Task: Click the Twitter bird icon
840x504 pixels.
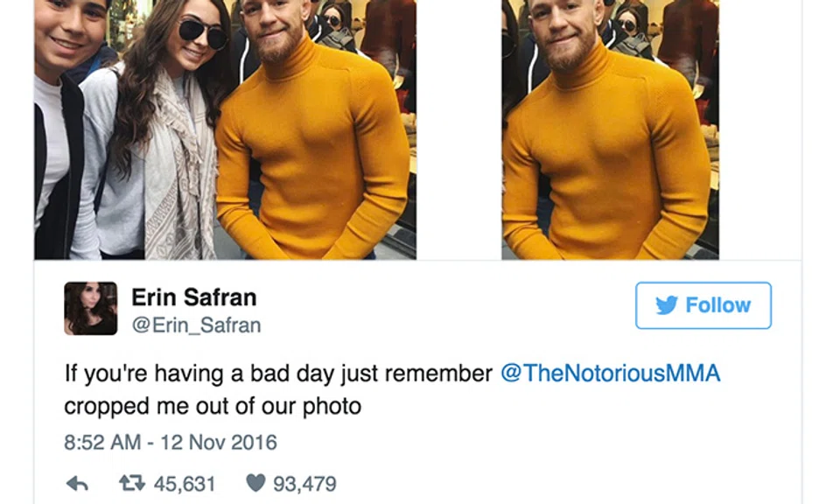Action: (x=667, y=305)
